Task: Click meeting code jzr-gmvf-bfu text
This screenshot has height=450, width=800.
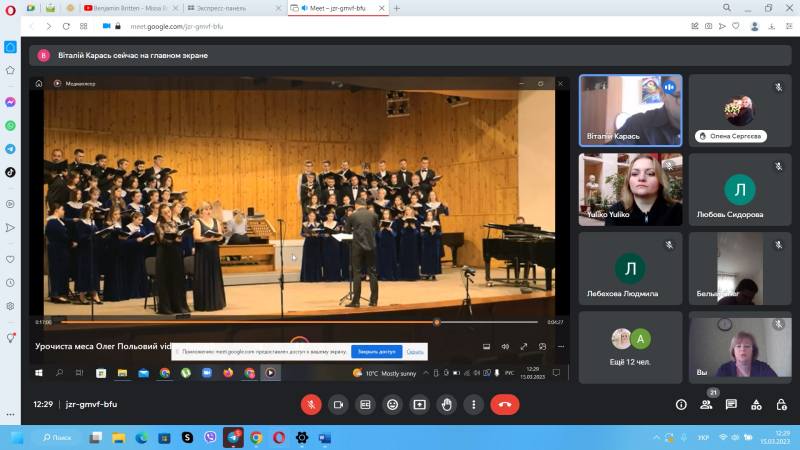Action: click(91, 404)
